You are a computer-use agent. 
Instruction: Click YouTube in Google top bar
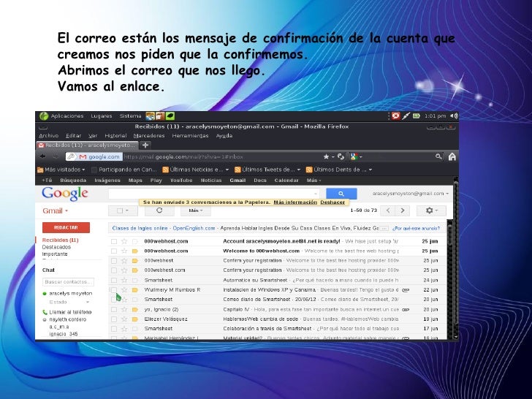pos(181,180)
